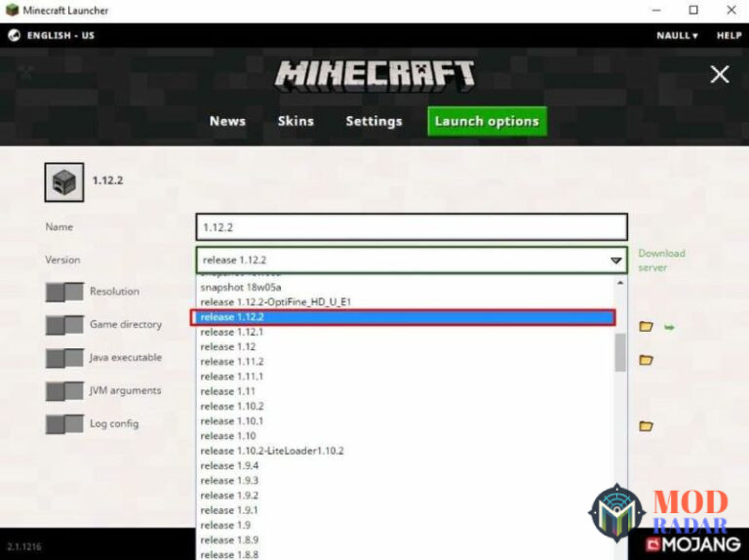Open the Game directory folder icon
The width and height of the screenshot is (749, 560).
(646, 327)
